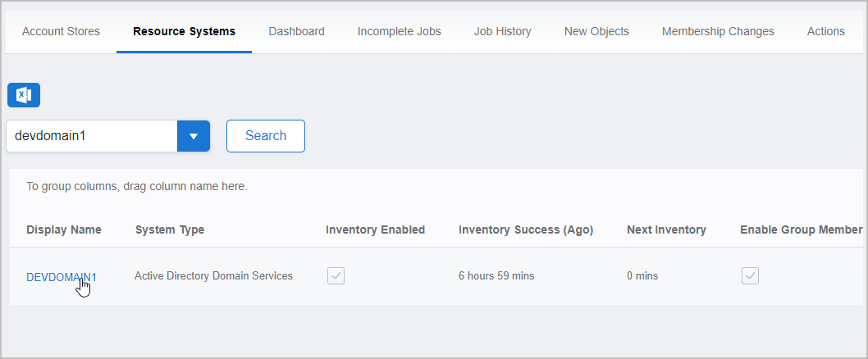Sort by Next Inventory column header
Image resolution: width=868 pixels, height=359 pixels.
666,229
